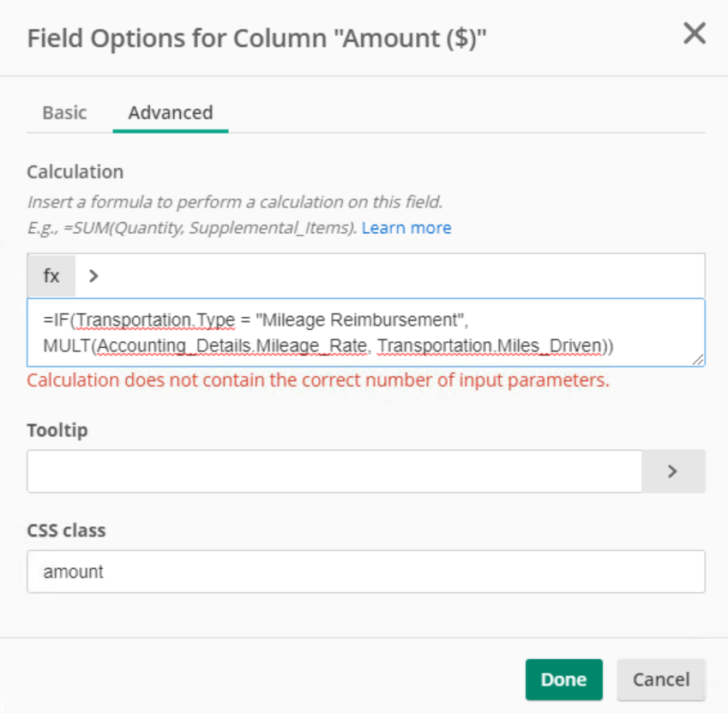Click the fx formula icon
Screen dimensions: 728x713
tap(51, 276)
